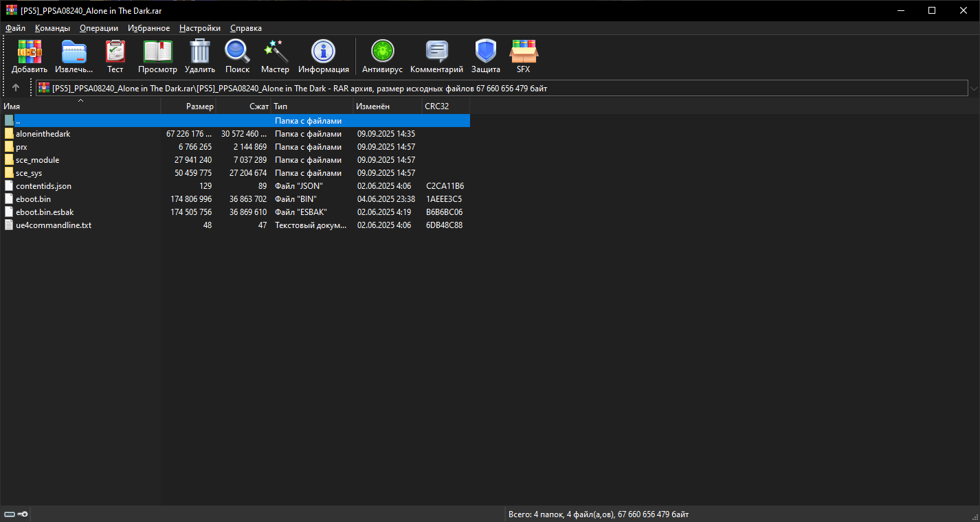This screenshot has height=522, width=980.
Task: Sort by Тип column header
Action: (312, 106)
